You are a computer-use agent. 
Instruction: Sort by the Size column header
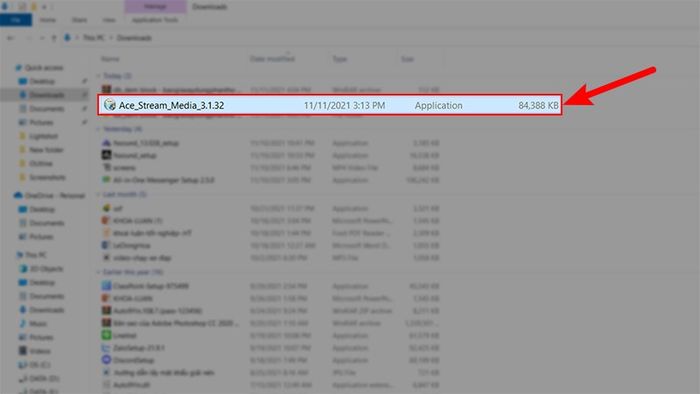click(407, 59)
